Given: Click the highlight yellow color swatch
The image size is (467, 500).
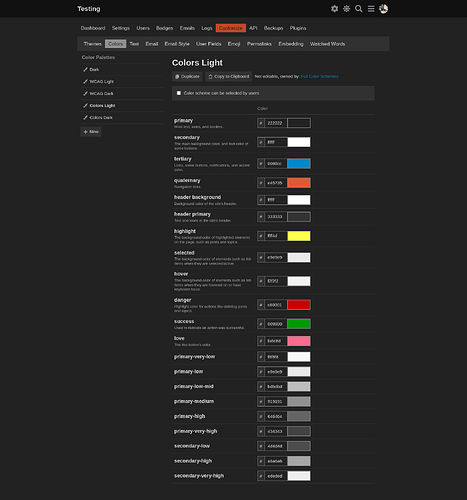Looking at the screenshot, I should pyautogui.click(x=299, y=236).
